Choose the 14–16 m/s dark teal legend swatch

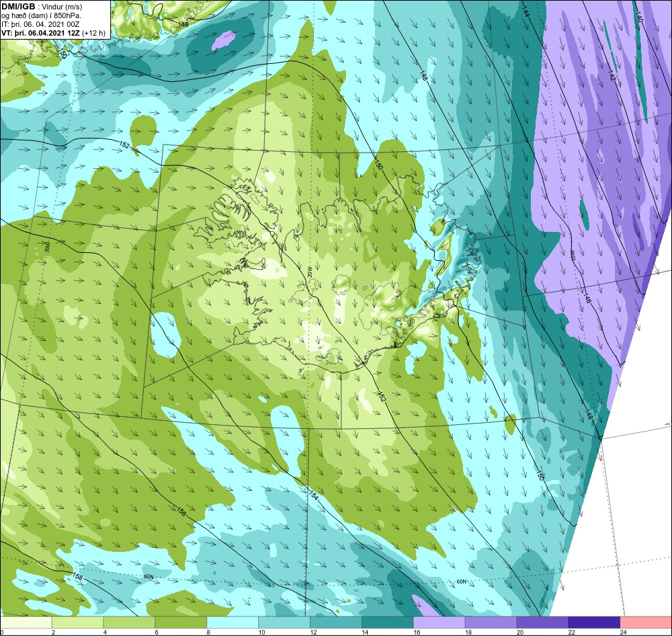(388, 623)
